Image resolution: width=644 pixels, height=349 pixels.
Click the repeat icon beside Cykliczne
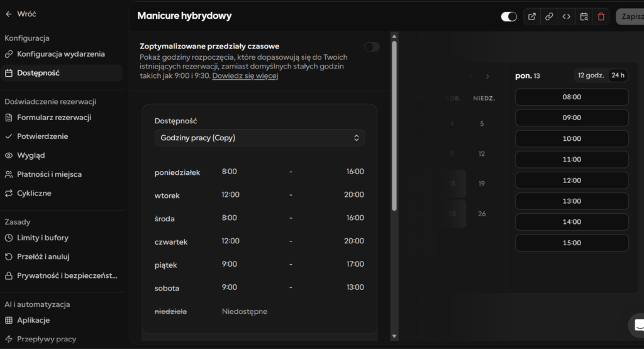point(9,193)
